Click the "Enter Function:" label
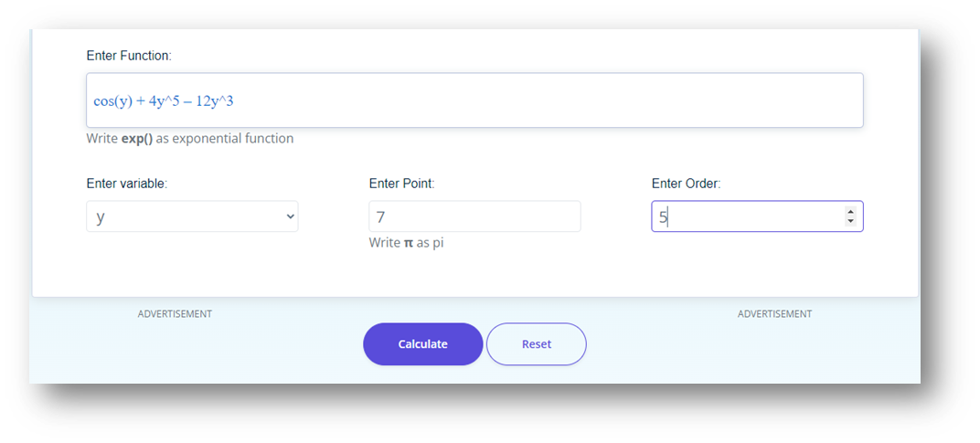The height and width of the screenshot is (443, 980). (129, 56)
